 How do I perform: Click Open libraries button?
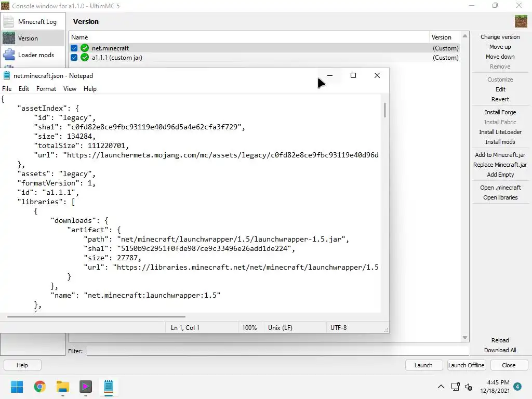click(x=500, y=197)
